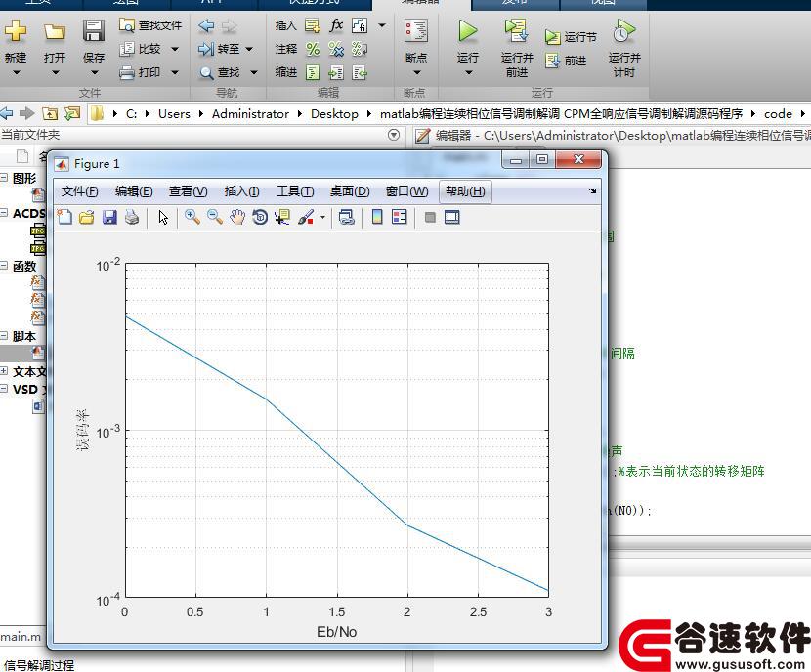Click Print Figure icon in figure toolbar

(x=132, y=217)
